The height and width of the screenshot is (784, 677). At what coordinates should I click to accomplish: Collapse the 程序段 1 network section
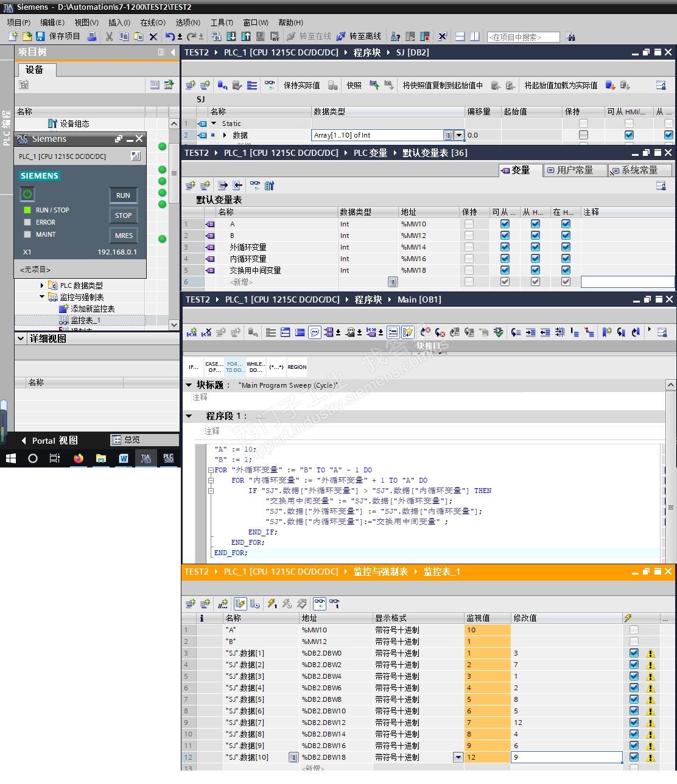pos(189,416)
